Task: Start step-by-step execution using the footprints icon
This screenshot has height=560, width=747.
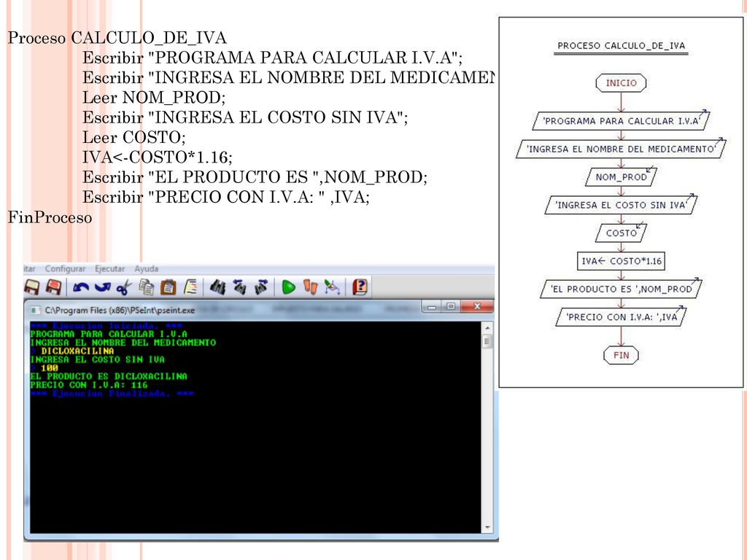Action: tap(310, 287)
